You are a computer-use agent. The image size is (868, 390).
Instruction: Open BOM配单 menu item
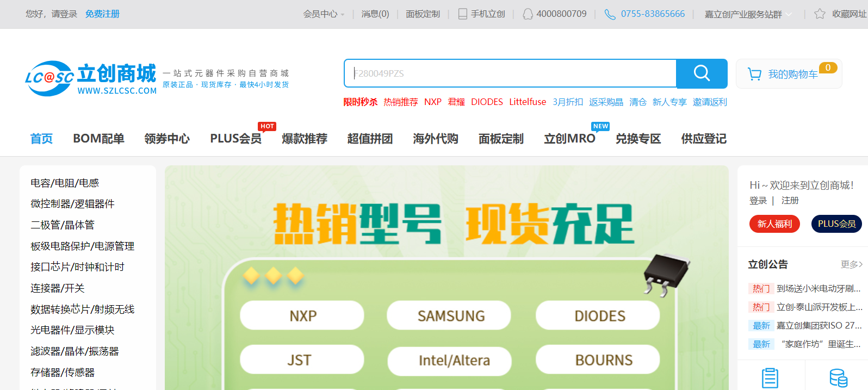coord(98,139)
